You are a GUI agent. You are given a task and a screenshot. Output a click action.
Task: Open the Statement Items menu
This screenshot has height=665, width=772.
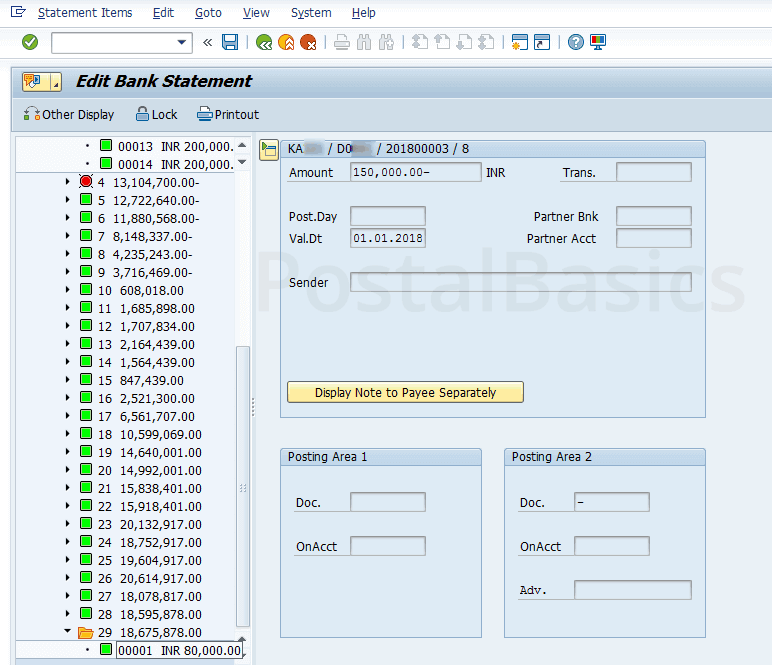[85, 13]
